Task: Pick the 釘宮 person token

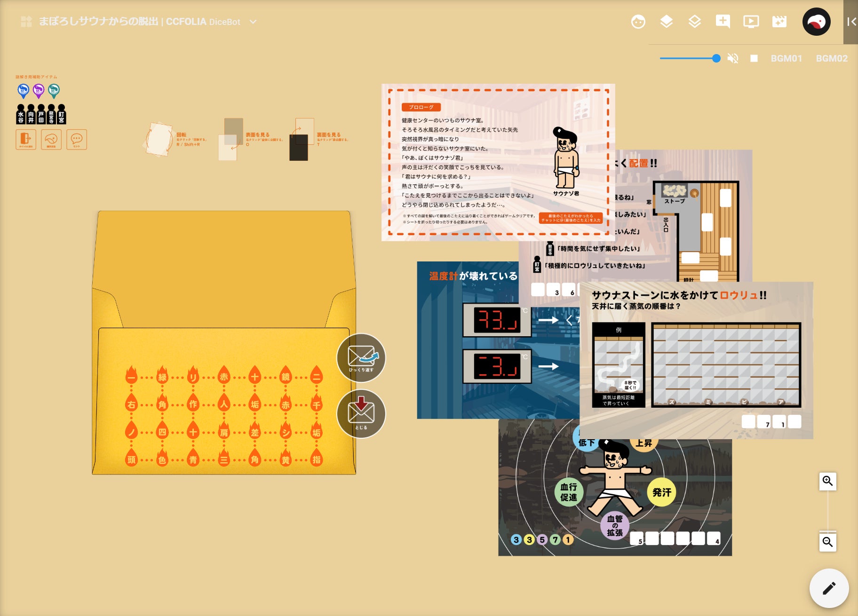Action: point(62,114)
